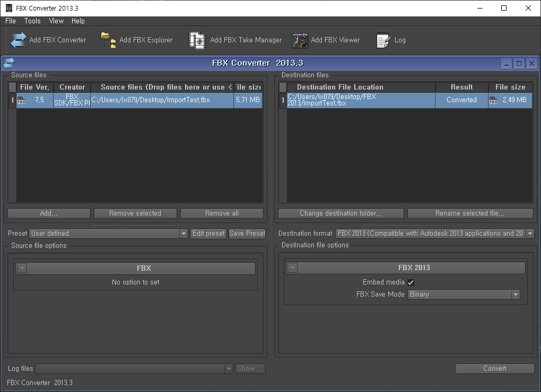
Task: Open the Preset dropdown
Action: (x=184, y=234)
